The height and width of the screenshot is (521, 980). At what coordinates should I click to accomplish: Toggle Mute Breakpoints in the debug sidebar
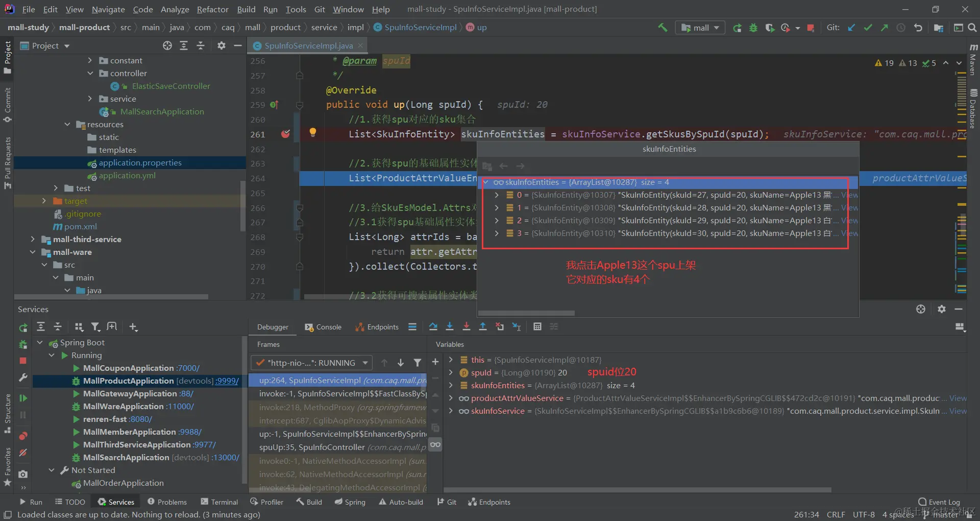pyautogui.click(x=23, y=453)
